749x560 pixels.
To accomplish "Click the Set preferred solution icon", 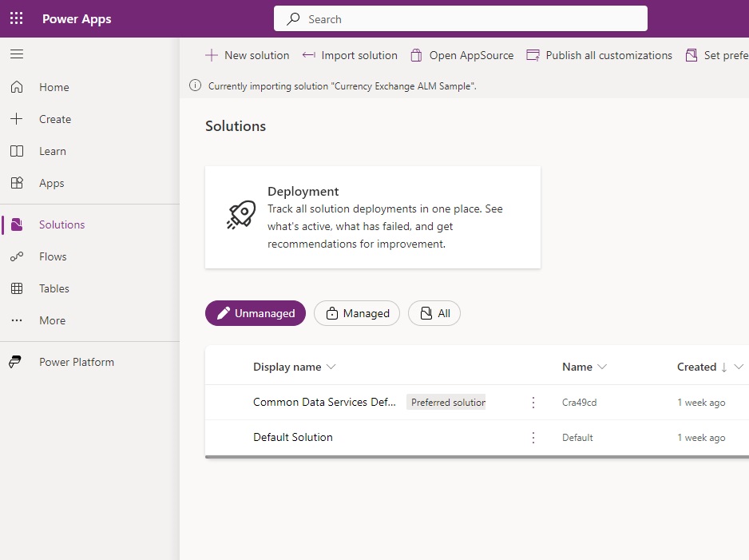I will point(692,55).
